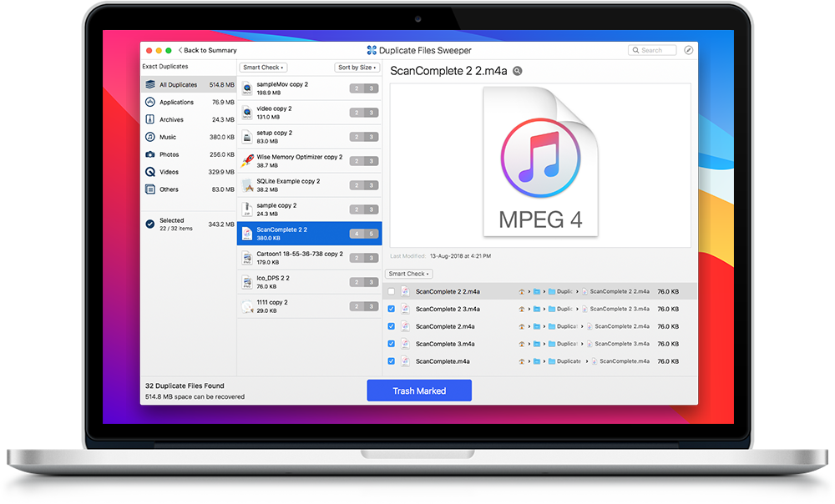Open Smart Check dropdown above file list
The height and width of the screenshot is (504, 835).
(x=263, y=68)
